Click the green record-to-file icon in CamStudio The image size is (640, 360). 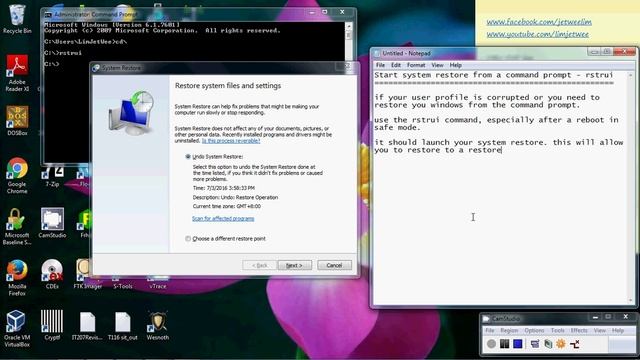click(548, 344)
